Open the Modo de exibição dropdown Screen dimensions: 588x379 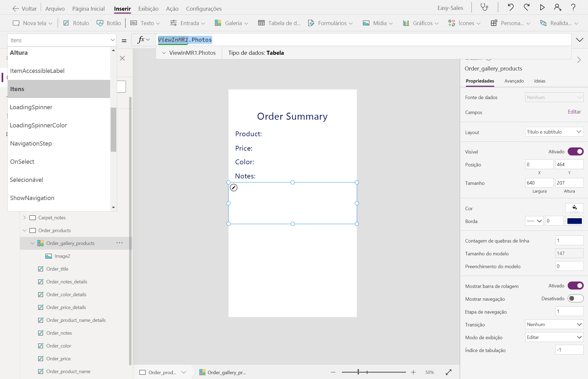(x=554, y=337)
